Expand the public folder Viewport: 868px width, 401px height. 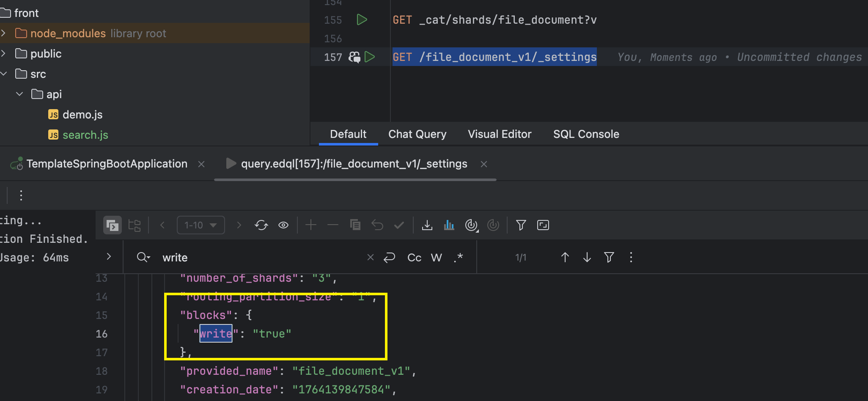[3, 53]
